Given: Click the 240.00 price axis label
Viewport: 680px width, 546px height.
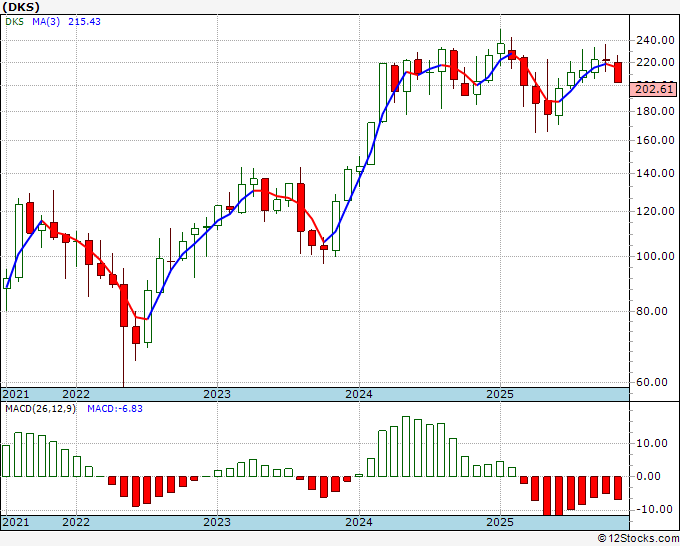Looking at the screenshot, I should (x=655, y=40).
